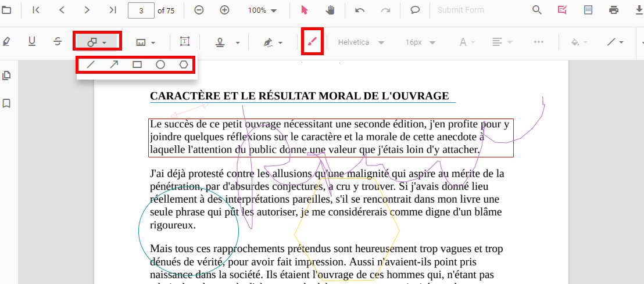Click the Submit Form button
The image size is (644, 284).
460,10
